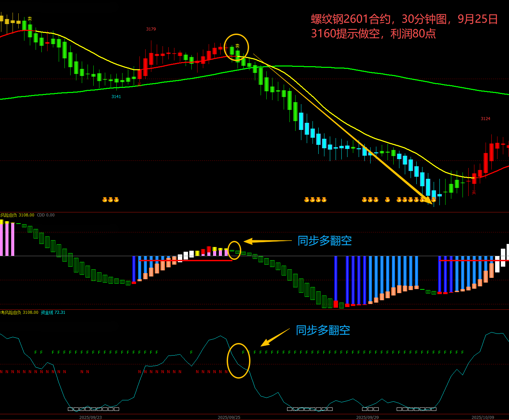Click the leftmost gold ingot in the first trio
This screenshot has width=509, height=420.
pos(105,200)
